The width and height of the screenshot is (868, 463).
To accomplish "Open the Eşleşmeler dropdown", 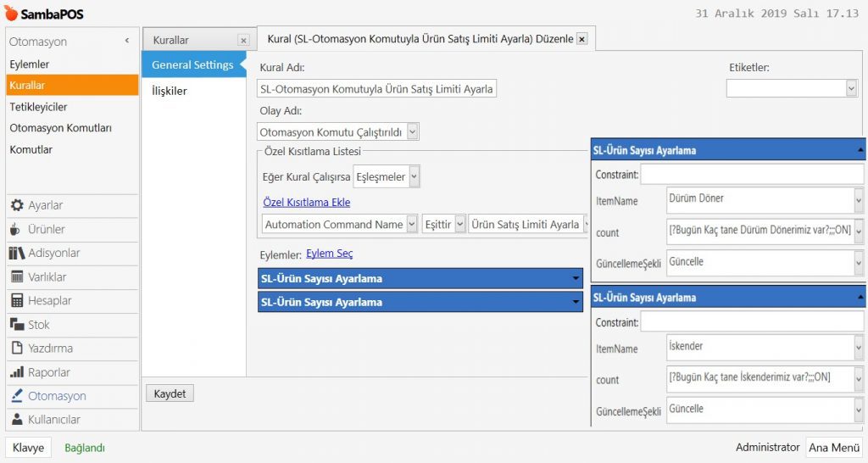I will pos(414,176).
